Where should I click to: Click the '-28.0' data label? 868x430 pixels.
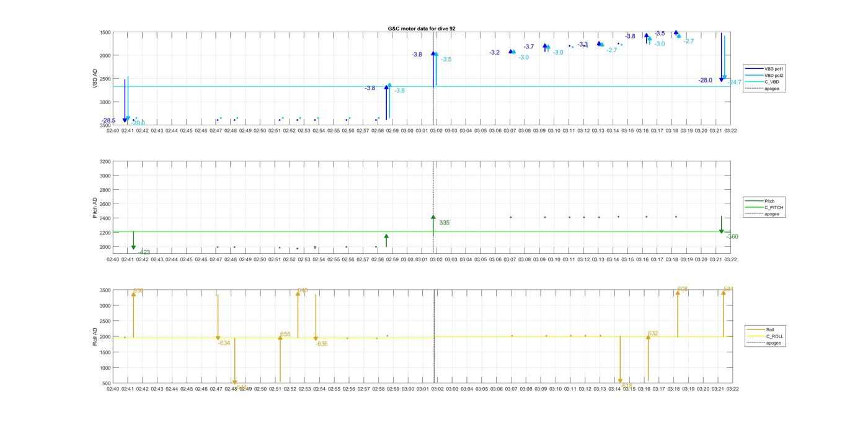point(706,81)
